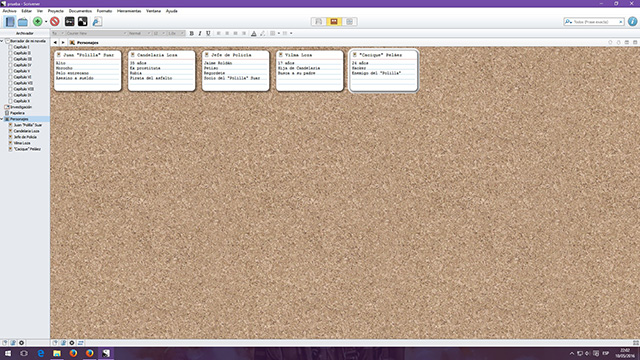The width and height of the screenshot is (640, 360).
Task: Open the Courier New font dropdown
Action: [96, 33]
